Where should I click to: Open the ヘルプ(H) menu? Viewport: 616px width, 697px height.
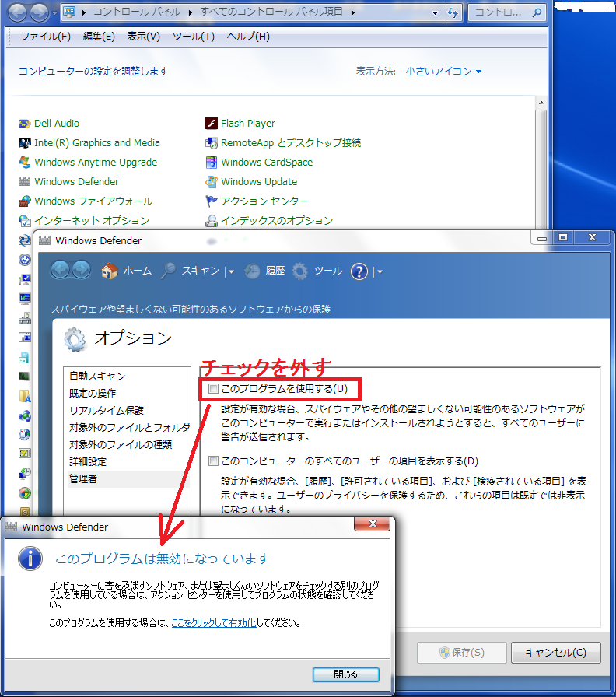[248, 37]
